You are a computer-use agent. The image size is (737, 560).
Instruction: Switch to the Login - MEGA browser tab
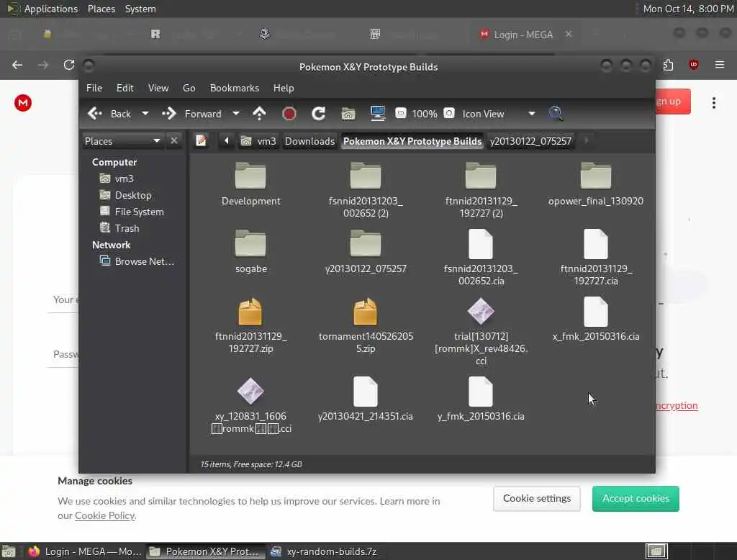point(523,35)
